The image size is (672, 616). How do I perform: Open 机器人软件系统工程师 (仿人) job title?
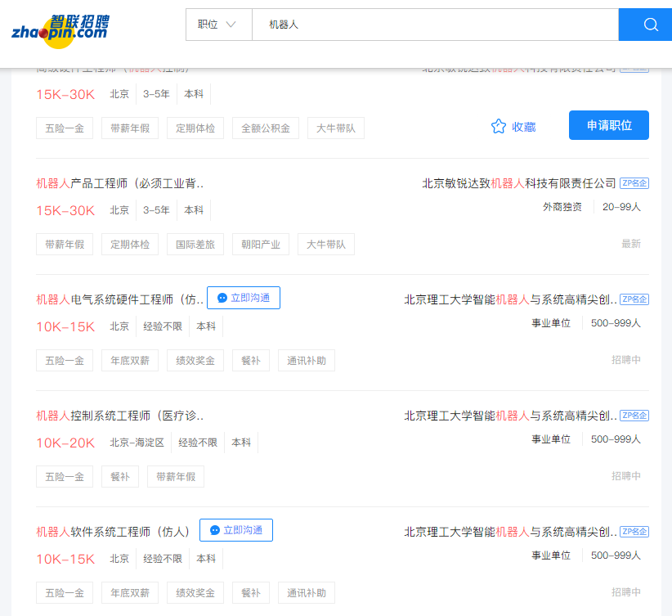pyautogui.click(x=113, y=532)
